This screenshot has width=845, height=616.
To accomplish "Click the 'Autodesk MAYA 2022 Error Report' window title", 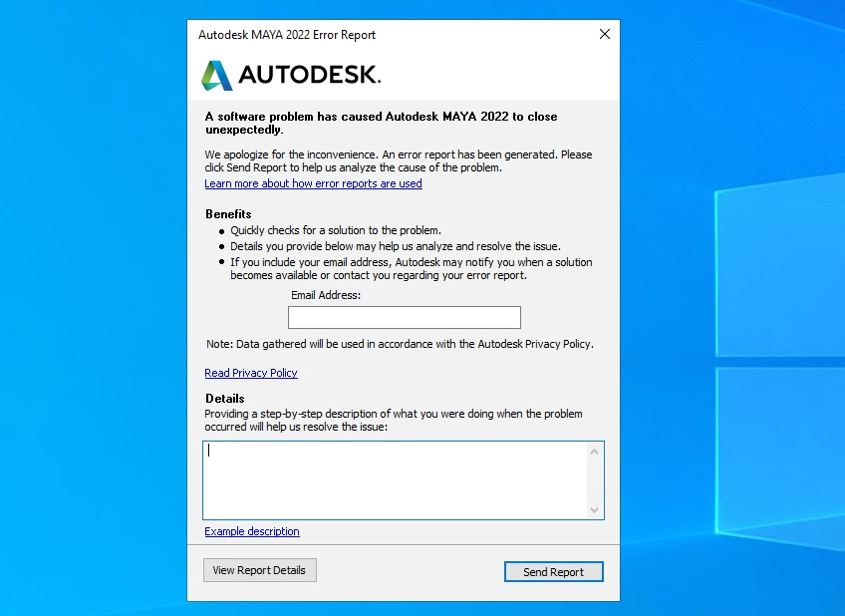I will point(287,35).
